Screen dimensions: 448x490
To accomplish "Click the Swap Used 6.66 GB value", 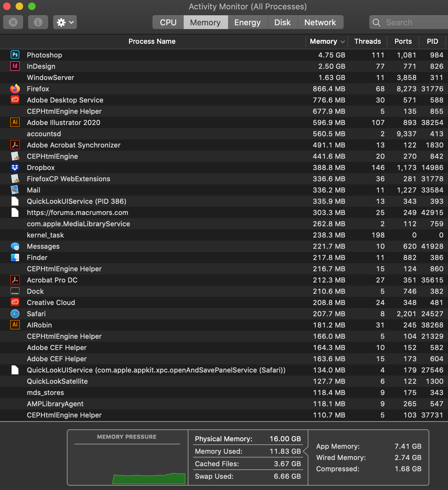I will [287, 476].
